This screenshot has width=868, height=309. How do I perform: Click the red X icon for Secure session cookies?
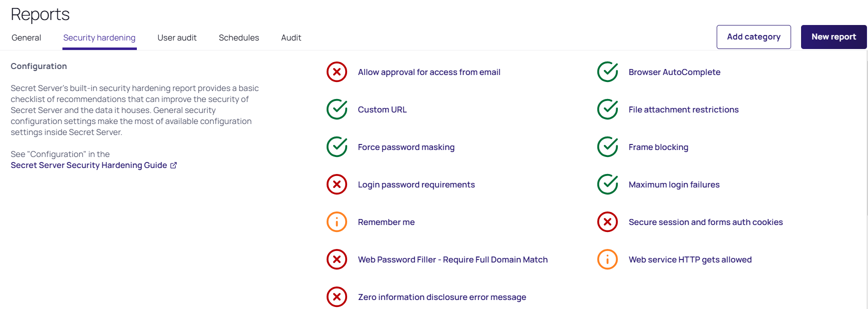(607, 222)
